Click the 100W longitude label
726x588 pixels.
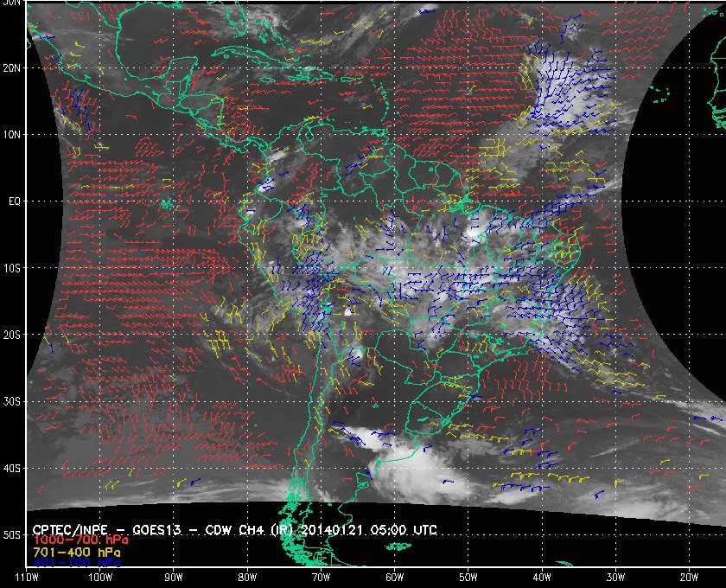coord(100,578)
